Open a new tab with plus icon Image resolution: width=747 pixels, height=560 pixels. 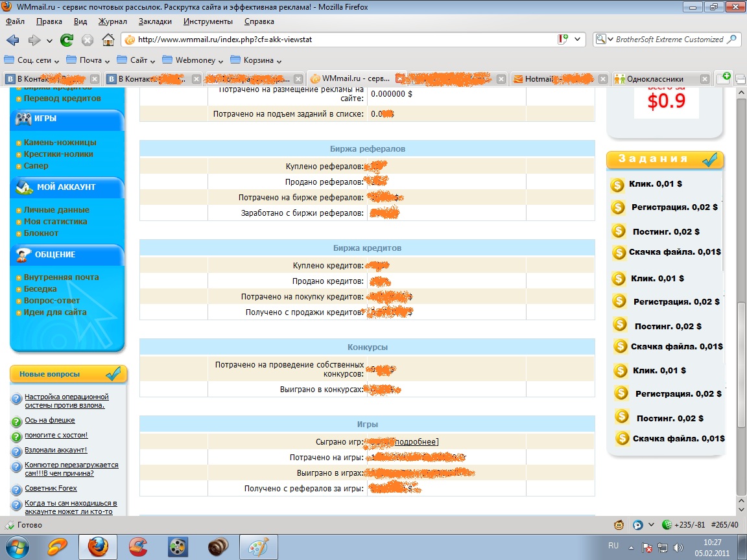click(723, 78)
